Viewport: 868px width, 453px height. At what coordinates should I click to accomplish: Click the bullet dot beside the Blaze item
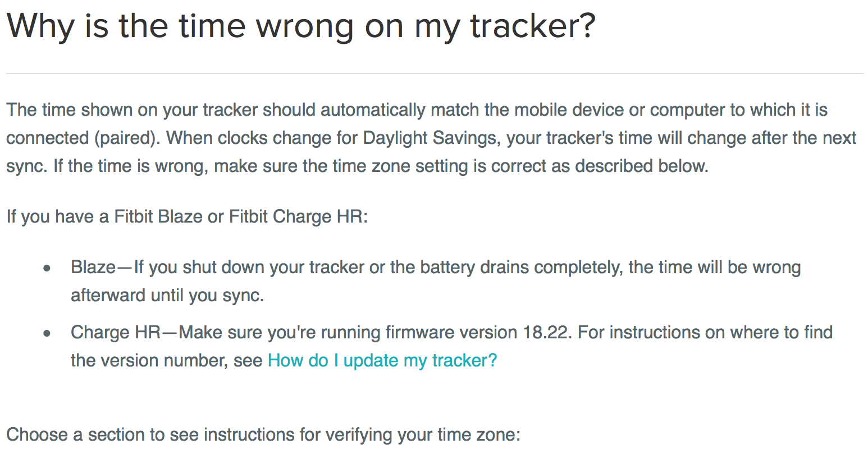coord(48,268)
